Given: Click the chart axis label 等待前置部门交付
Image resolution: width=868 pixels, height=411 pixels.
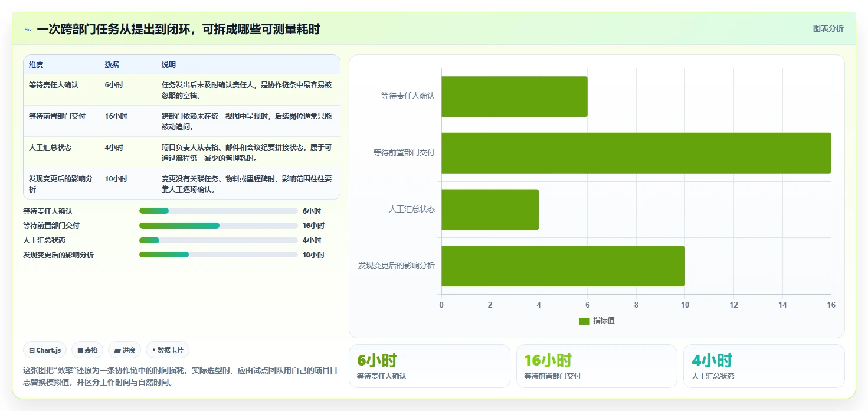Looking at the screenshot, I should pyautogui.click(x=404, y=152).
